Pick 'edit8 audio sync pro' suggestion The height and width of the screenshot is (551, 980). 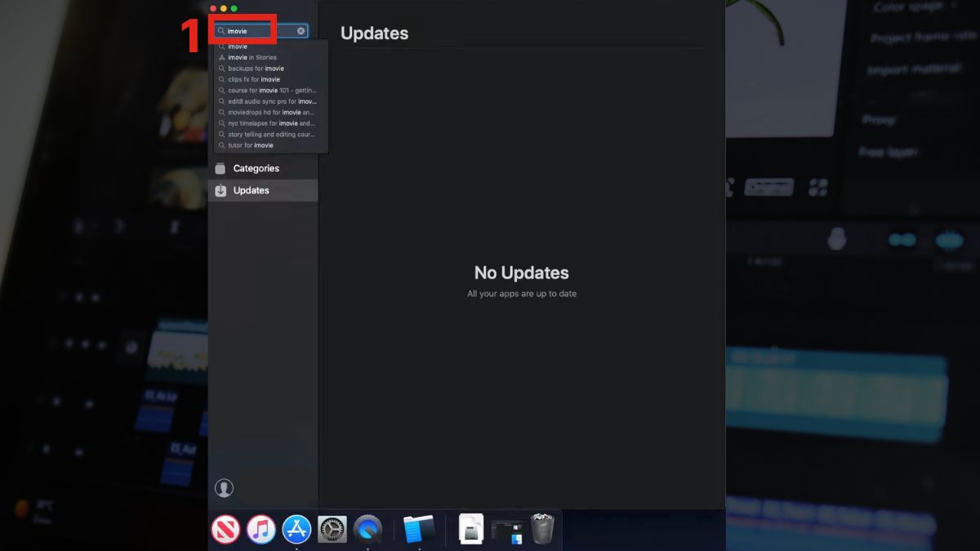[271, 101]
